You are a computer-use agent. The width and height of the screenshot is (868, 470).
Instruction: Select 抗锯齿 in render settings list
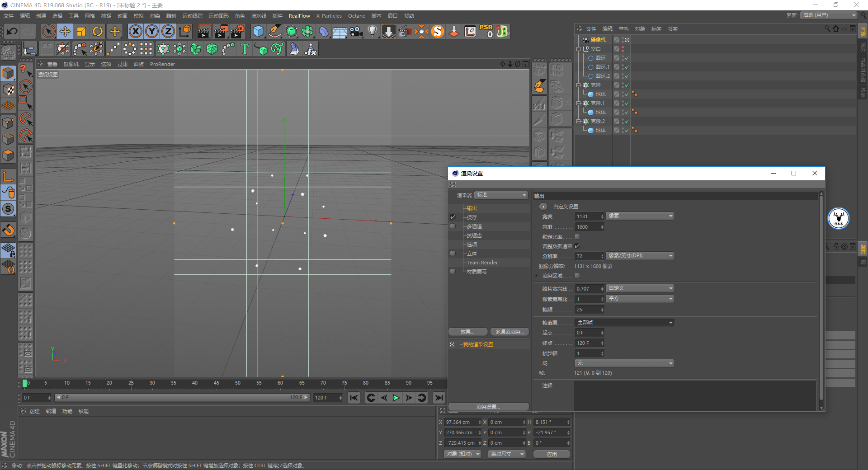pyautogui.click(x=474, y=235)
